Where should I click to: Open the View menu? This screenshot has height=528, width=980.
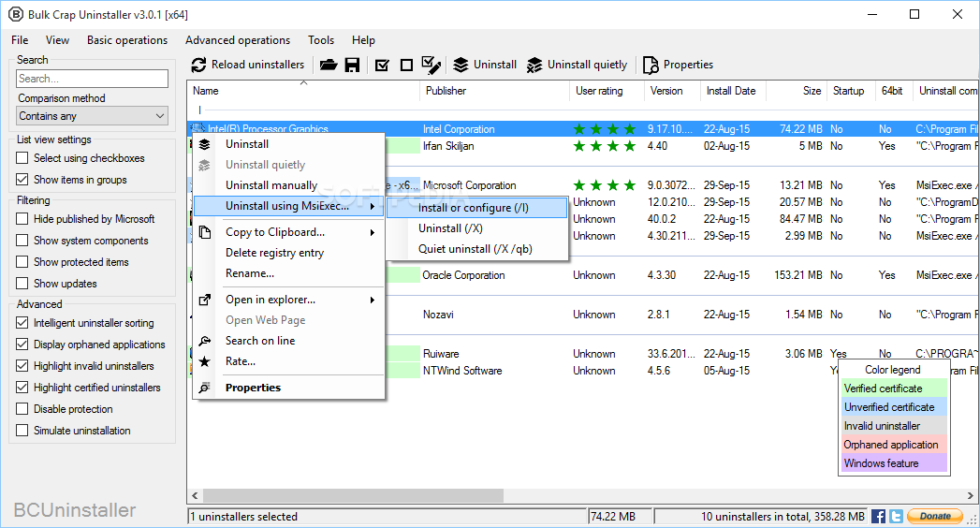[x=57, y=40]
